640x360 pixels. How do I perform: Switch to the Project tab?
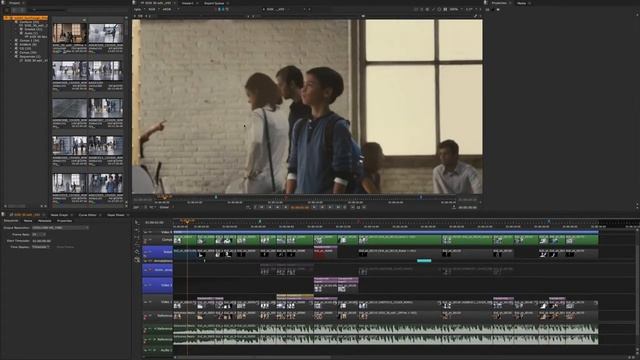click(x=15, y=3)
